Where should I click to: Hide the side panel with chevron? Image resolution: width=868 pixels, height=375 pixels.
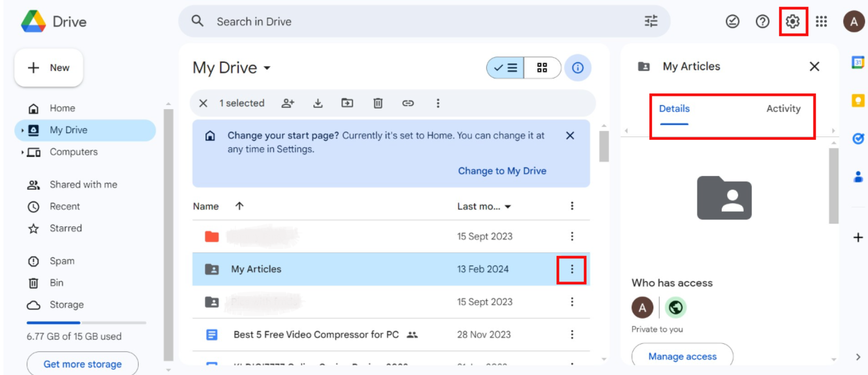[x=858, y=357]
